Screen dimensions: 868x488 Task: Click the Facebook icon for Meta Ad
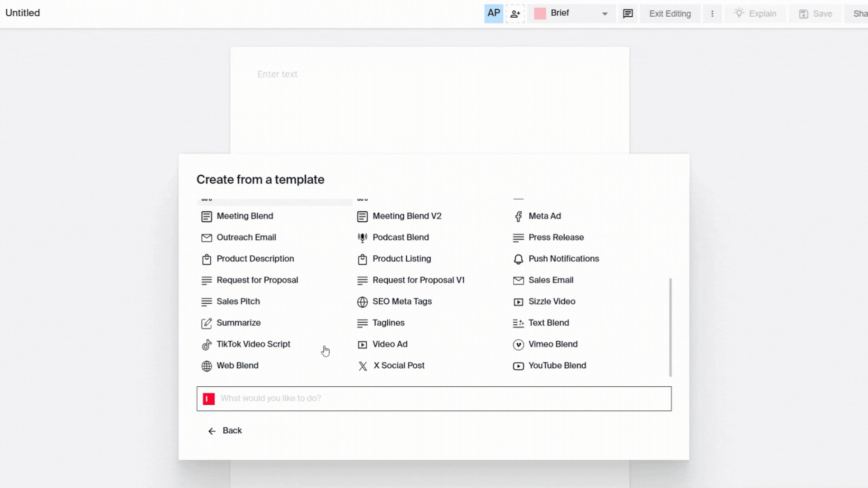tap(518, 216)
